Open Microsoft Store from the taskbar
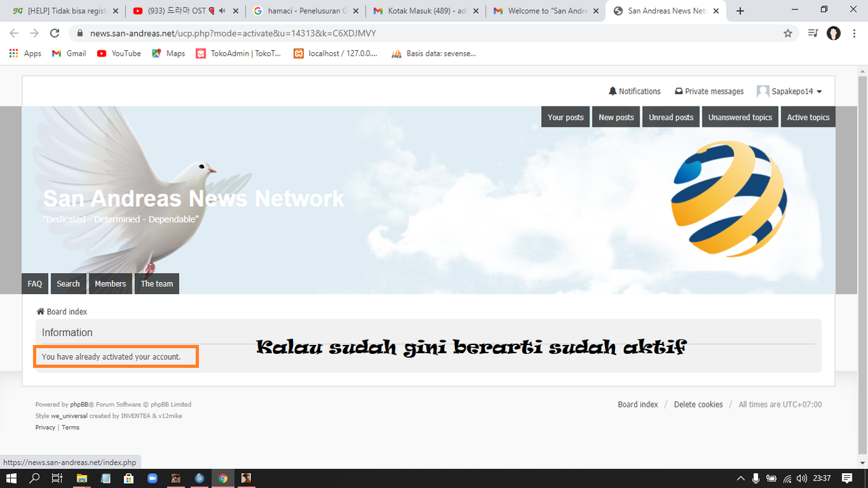This screenshot has height=488, width=868. click(x=128, y=479)
